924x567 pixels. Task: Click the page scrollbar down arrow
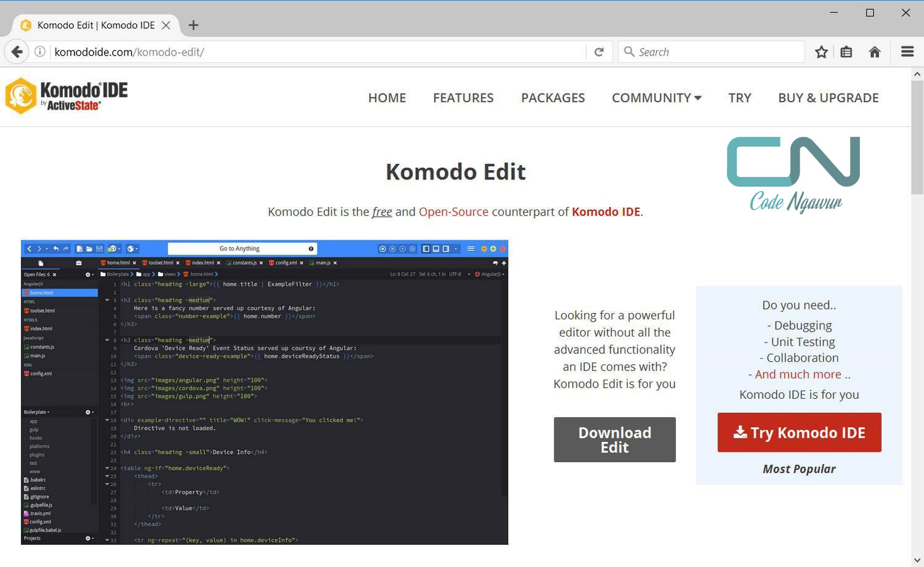[917, 561]
